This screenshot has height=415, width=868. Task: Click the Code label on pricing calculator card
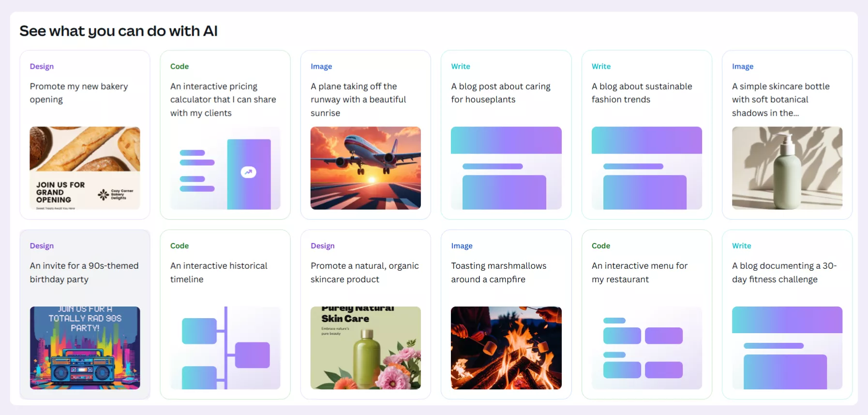pos(180,66)
